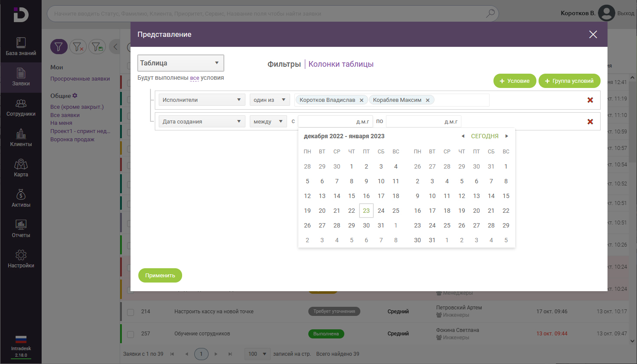Viewport: 637px width, 364px height.
Task: Clear filters using the funnel-with-x icon
Action: coord(78,46)
